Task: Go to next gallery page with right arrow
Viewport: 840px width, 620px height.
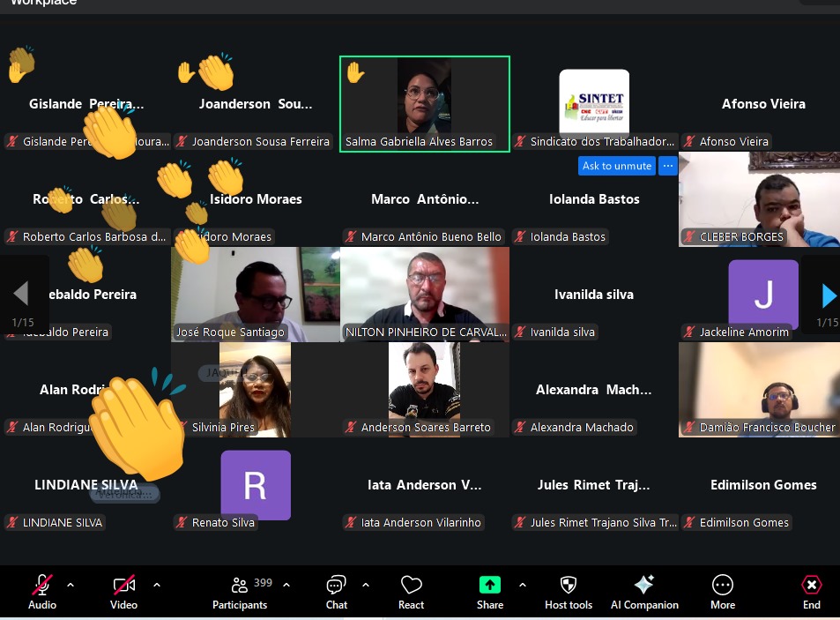Action: coord(827,295)
